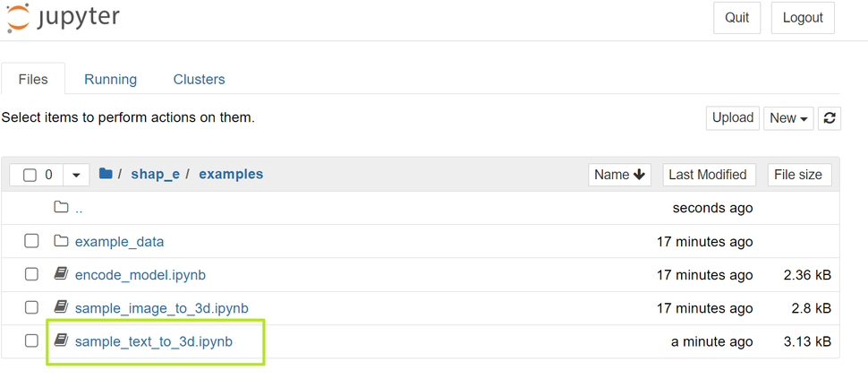Click the Jupyter logo icon
This screenshot has width=868, height=379.
(17, 18)
